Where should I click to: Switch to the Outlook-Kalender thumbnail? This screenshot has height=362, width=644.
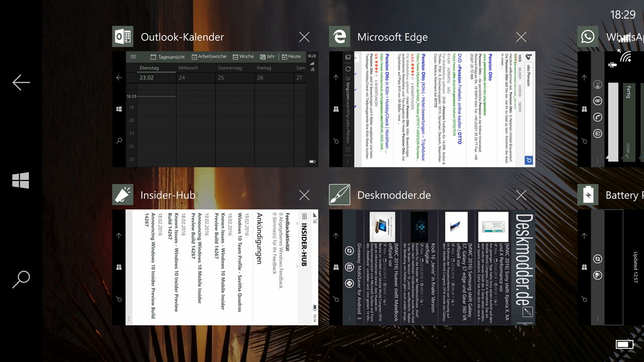tap(215, 109)
